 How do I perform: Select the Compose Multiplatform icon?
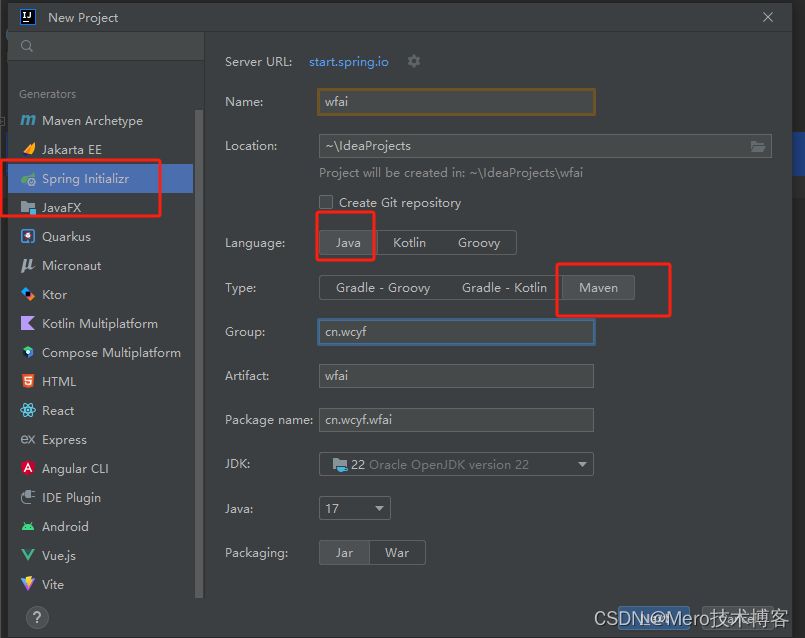click(28, 352)
